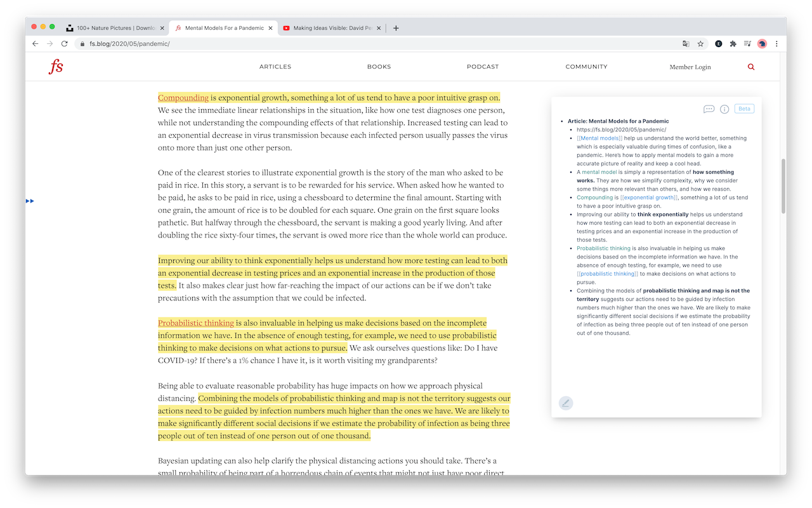812x508 pixels.
Task: Follow the Probabilistic thinking link in article
Action: pyautogui.click(x=196, y=323)
